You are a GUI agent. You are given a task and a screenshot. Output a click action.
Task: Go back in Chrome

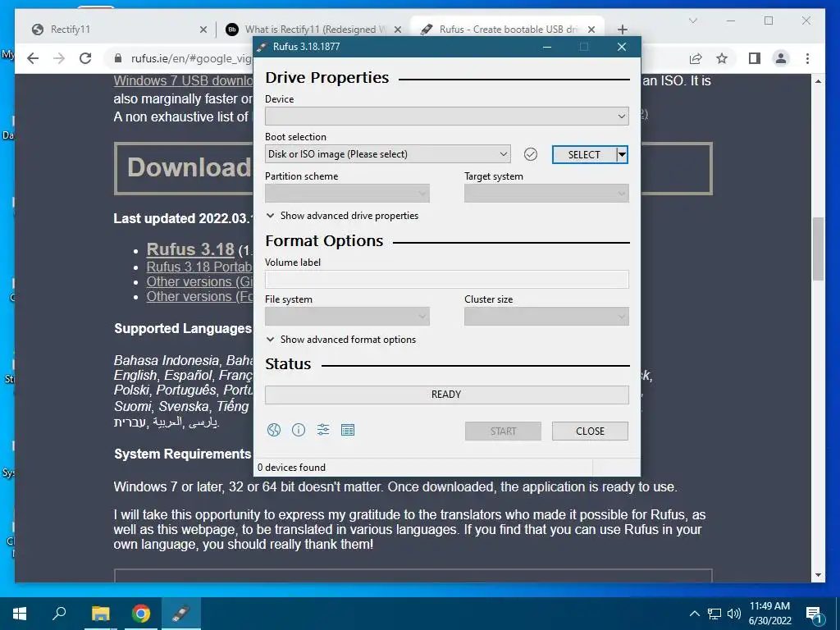click(x=33, y=58)
